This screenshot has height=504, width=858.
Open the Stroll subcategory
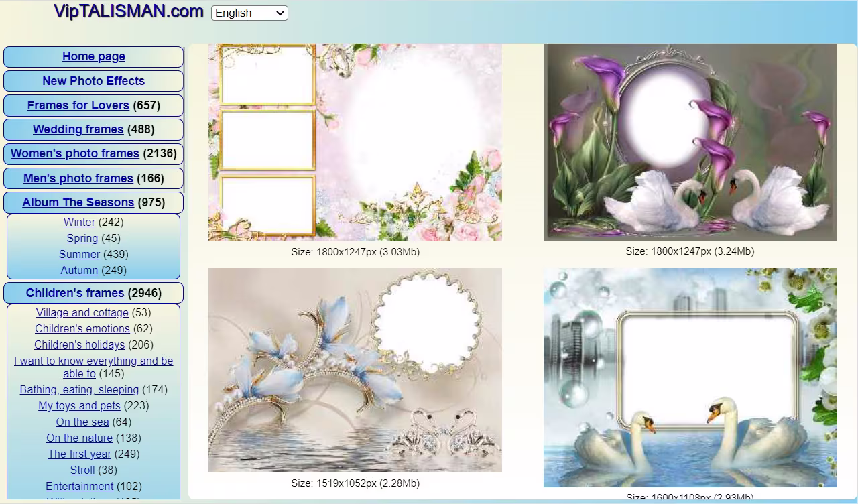pyautogui.click(x=82, y=470)
